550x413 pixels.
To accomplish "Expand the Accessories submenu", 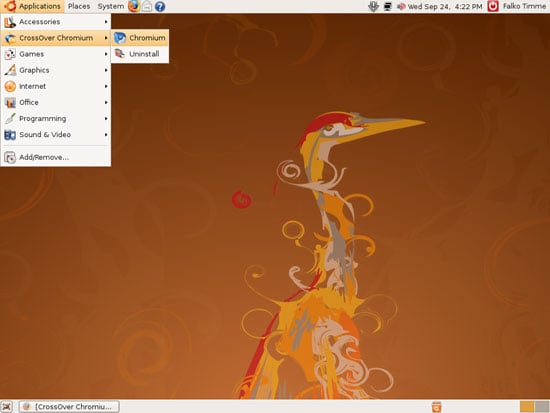I will 55,22.
